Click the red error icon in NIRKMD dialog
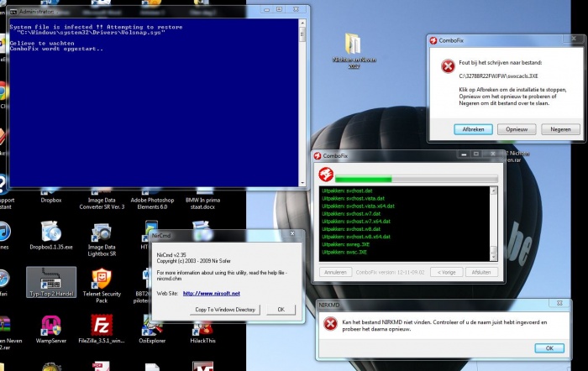Viewport: 588px width, 371px height. [x=330, y=324]
